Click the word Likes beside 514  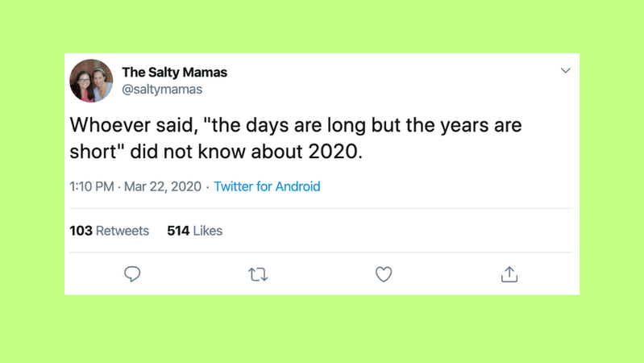(x=207, y=231)
